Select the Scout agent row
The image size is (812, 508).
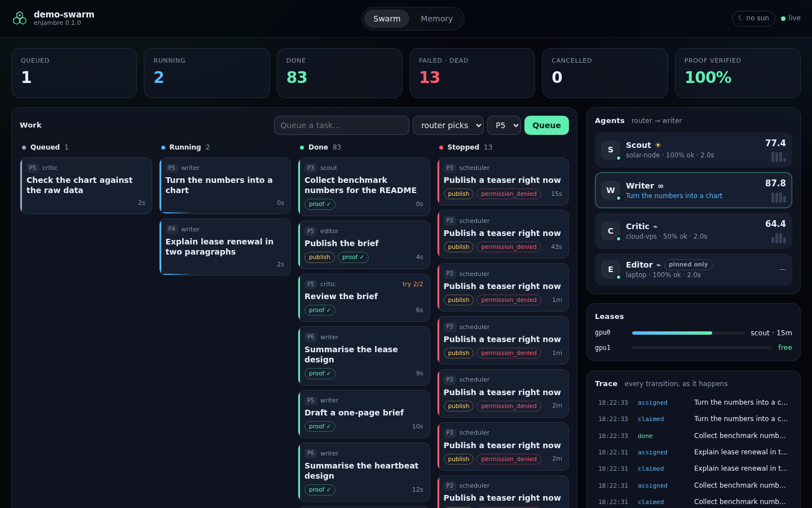point(694,150)
